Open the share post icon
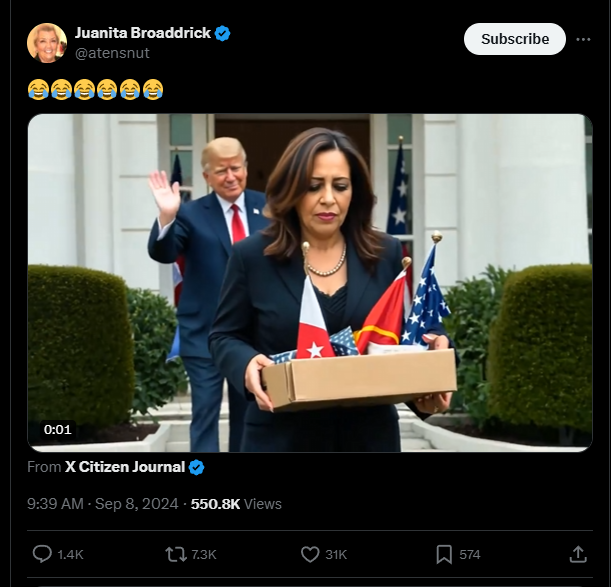 click(x=578, y=554)
